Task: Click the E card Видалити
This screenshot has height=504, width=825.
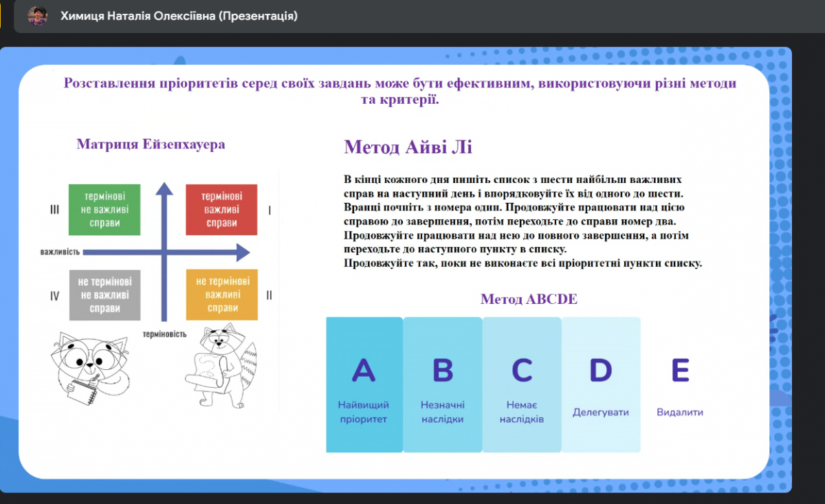Action: tap(680, 384)
